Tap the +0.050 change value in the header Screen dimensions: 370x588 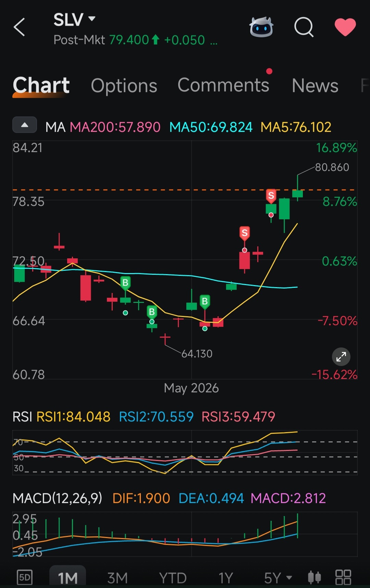[184, 40]
